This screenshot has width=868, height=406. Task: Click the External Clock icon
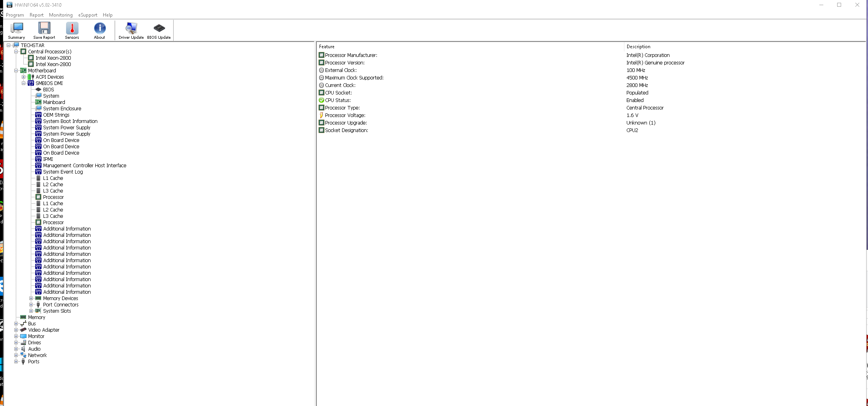tap(321, 70)
